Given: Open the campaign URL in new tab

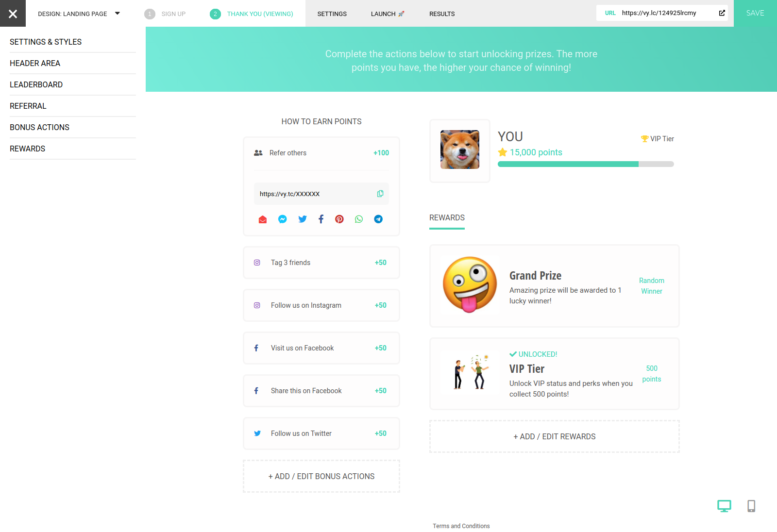Looking at the screenshot, I should tap(722, 13).
